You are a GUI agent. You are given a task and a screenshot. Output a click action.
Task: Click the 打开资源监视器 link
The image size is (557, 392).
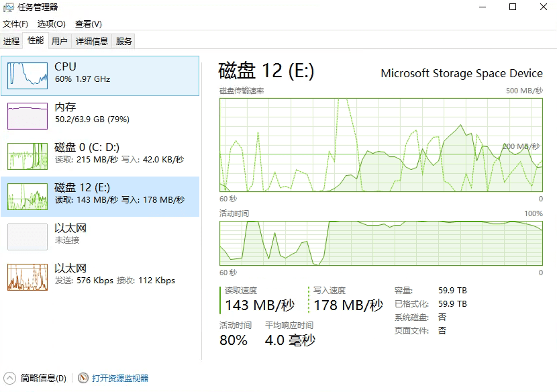(x=120, y=379)
